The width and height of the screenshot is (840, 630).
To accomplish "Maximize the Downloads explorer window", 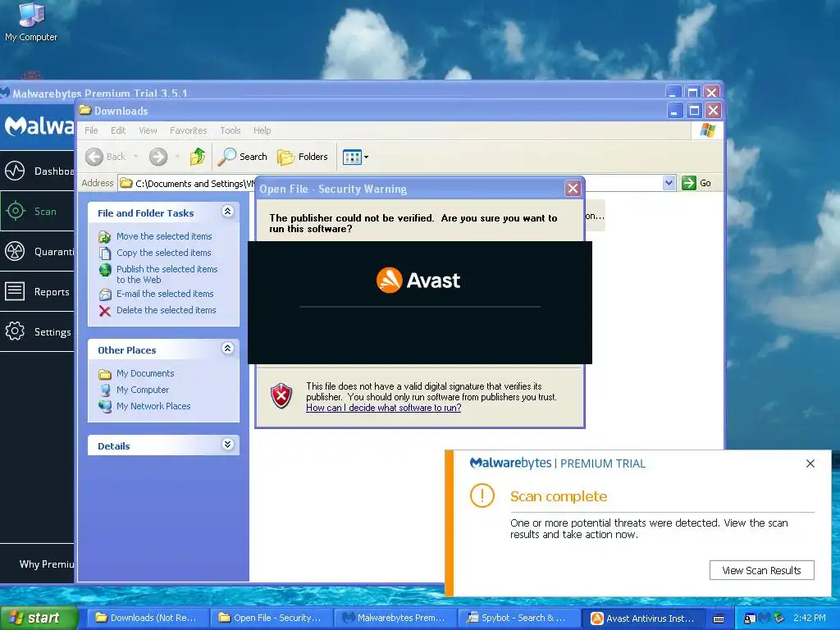I will [694, 111].
